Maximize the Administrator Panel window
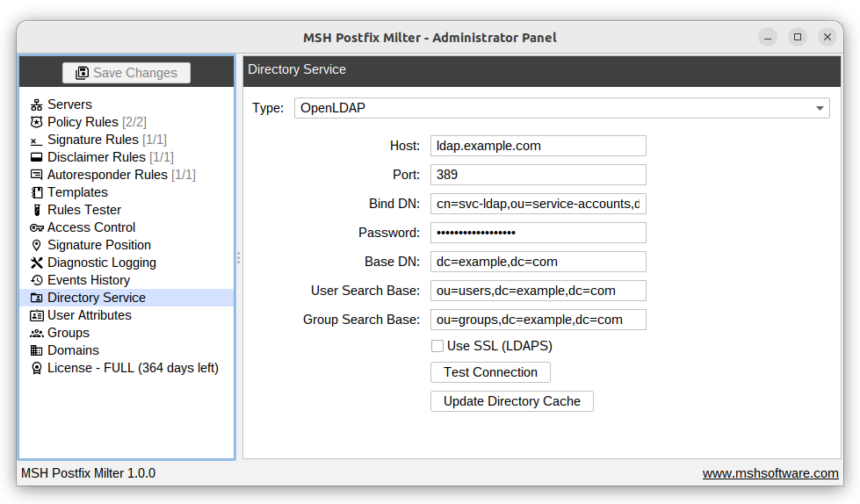Image resolution: width=860 pixels, height=504 pixels. tap(798, 37)
